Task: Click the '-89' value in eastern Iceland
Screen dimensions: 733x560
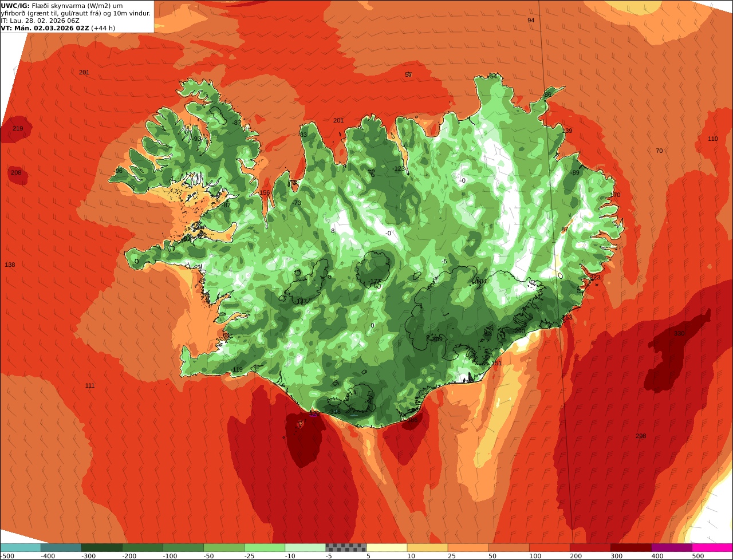Action: 574,172
